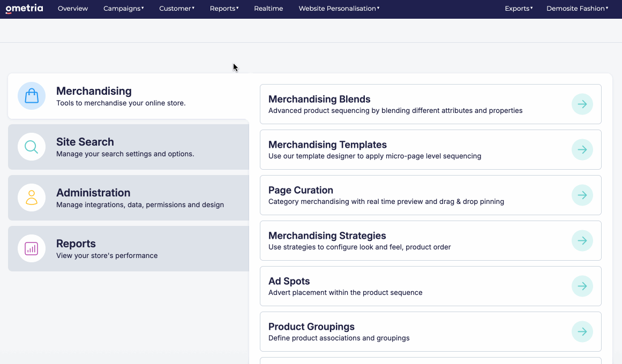
Task: Click 'Define product associations and groupings' text
Action: tap(339, 338)
